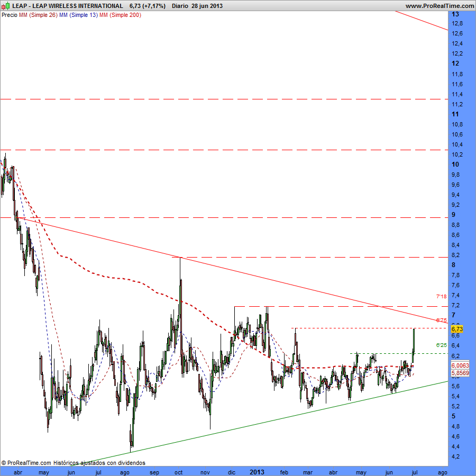Click the 6,0063 moving average value tag
476x476 pixels.
[x=460, y=365]
